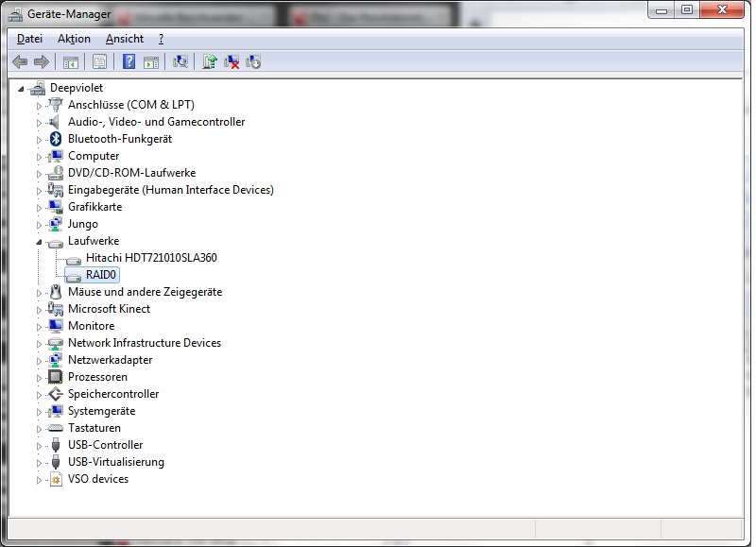Click the Bluetooth symbol icon in the tree

point(56,139)
